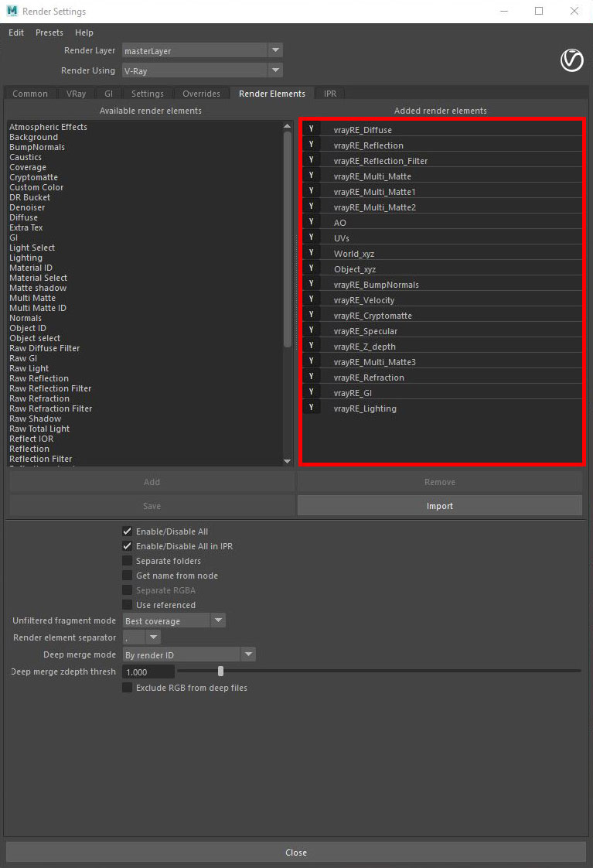Toggle Y enable icon for vrayRE_Z_depth
The width and height of the screenshot is (593, 868).
tap(311, 346)
